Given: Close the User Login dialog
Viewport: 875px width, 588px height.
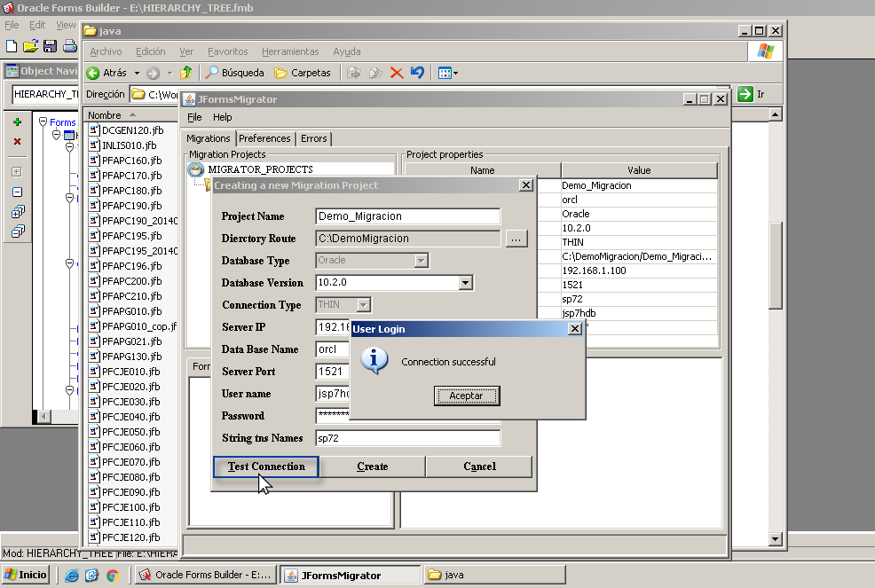Looking at the screenshot, I should 575,328.
